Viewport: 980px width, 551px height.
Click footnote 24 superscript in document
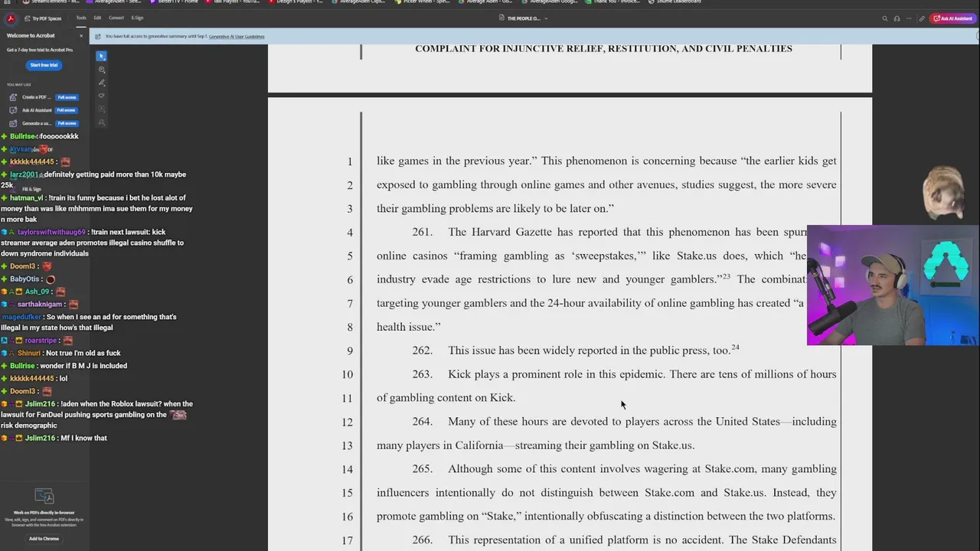coord(735,347)
